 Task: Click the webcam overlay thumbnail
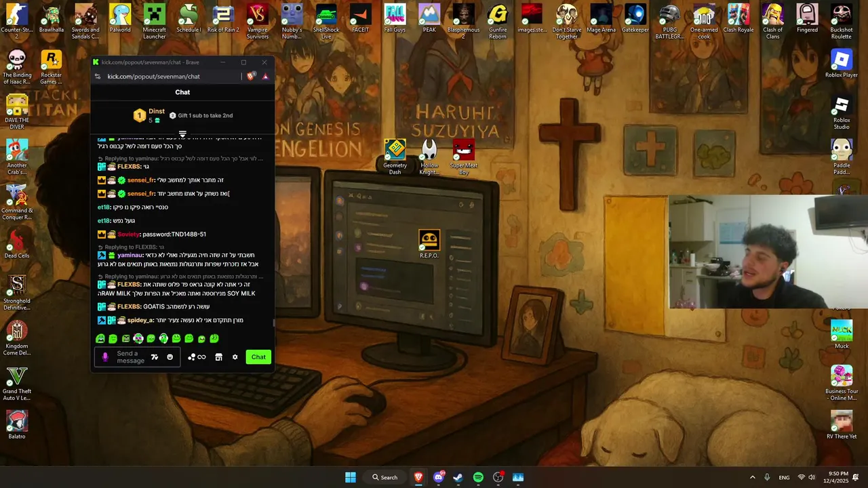pos(768,252)
